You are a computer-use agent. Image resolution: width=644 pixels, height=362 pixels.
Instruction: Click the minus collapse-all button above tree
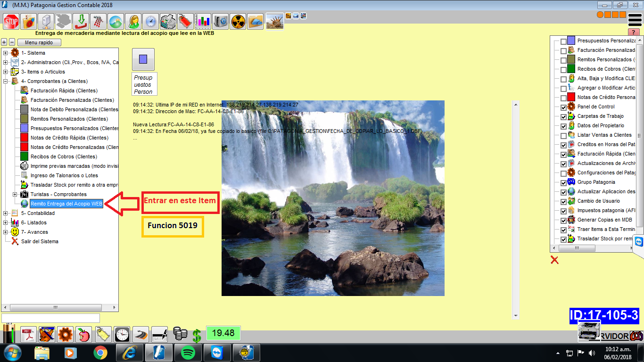tap(12, 42)
